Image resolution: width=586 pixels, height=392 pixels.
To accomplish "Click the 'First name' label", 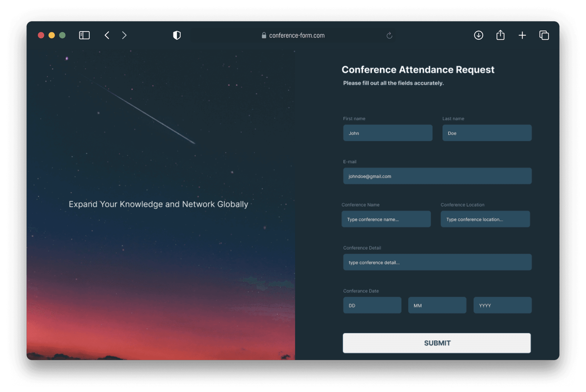I will pyautogui.click(x=354, y=119).
